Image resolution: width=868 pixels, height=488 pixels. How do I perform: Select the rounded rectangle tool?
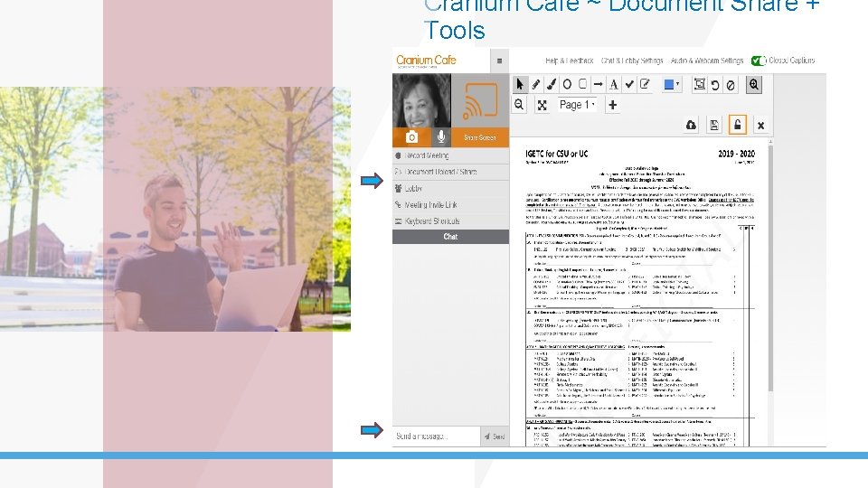coord(583,84)
